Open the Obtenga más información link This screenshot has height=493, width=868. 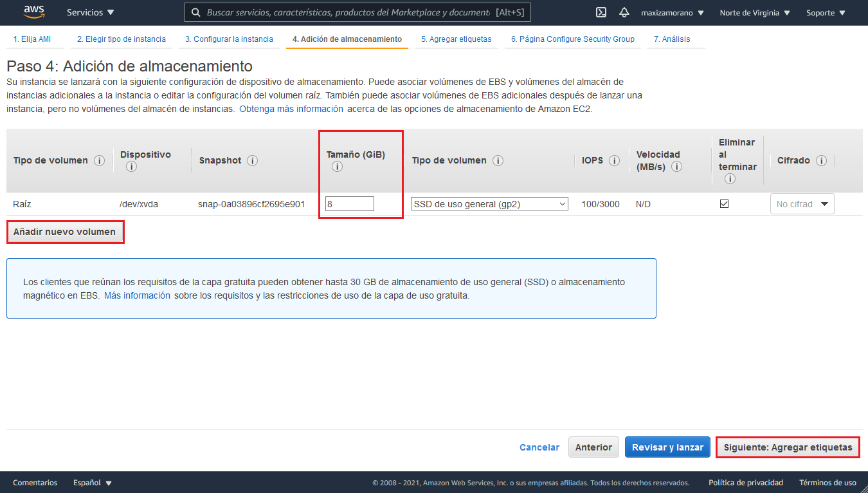coord(291,109)
